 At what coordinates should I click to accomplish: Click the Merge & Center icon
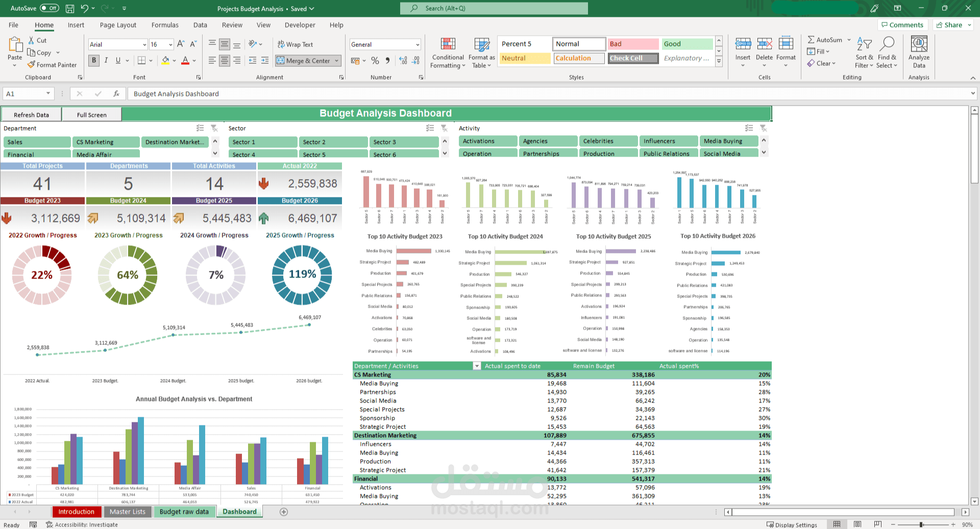pos(280,61)
